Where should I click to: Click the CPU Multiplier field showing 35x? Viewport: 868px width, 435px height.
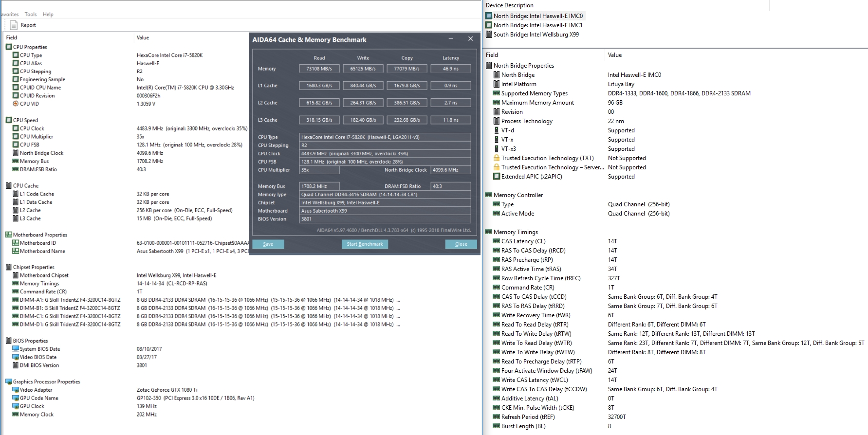[x=319, y=170]
